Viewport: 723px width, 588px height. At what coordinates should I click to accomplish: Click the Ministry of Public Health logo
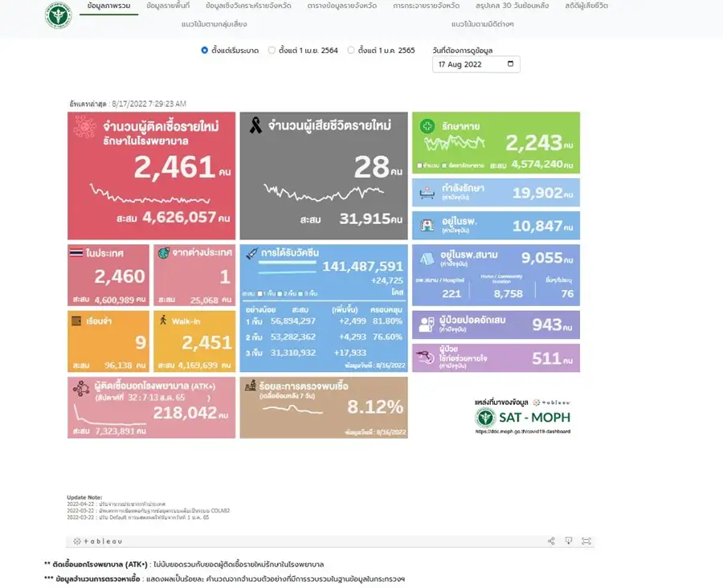point(58,15)
